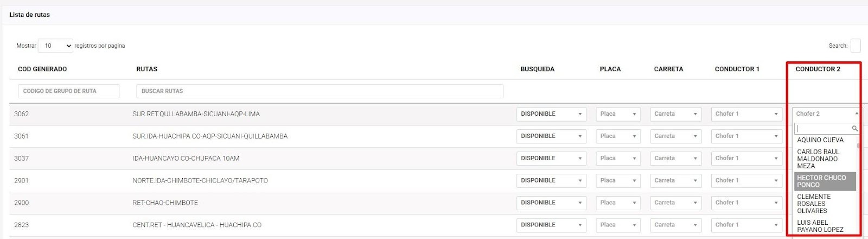The height and width of the screenshot is (239, 868).
Task: Click search field inside Chofer 2 dropdown
Action: (x=823, y=129)
